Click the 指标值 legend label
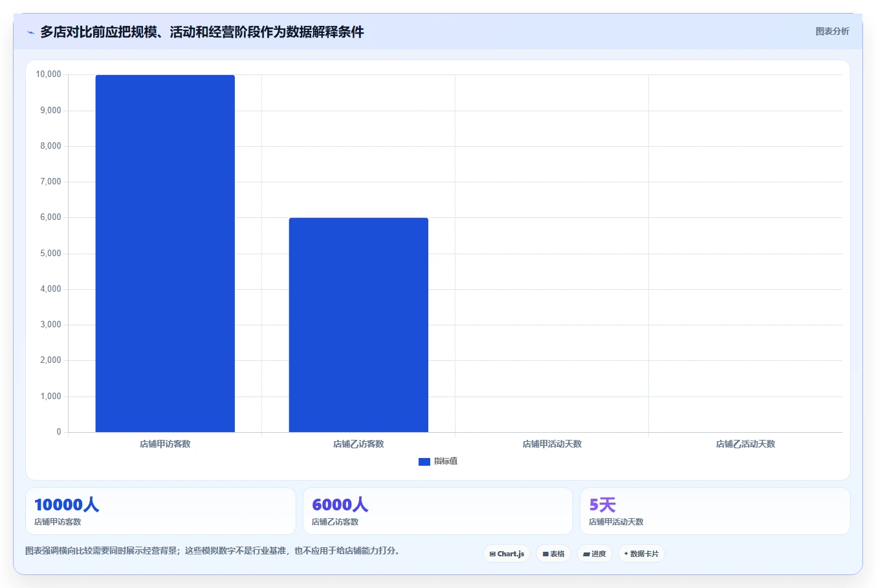 tap(446, 461)
